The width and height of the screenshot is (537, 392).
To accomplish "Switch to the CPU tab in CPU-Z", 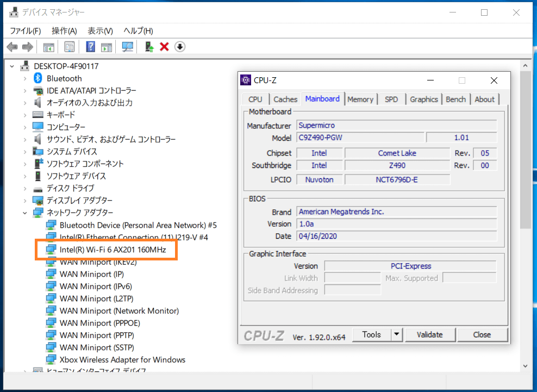I will coord(255,99).
